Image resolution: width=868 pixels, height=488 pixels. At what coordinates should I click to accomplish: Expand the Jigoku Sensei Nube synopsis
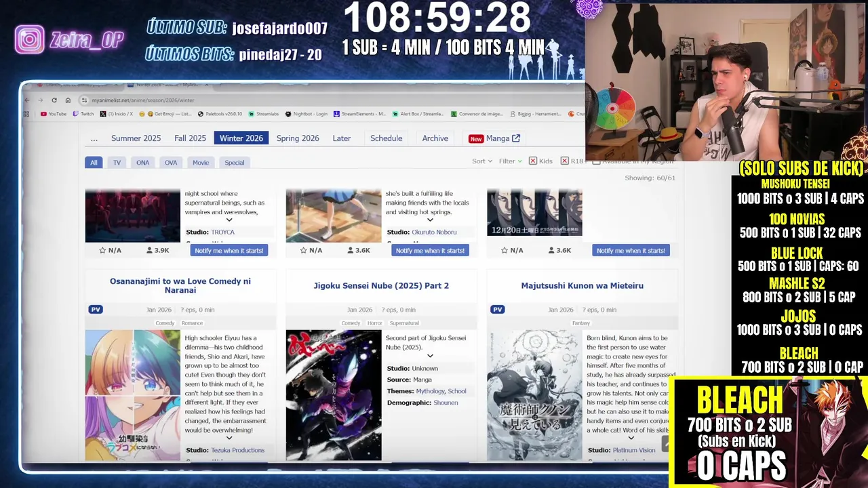pyautogui.click(x=430, y=356)
